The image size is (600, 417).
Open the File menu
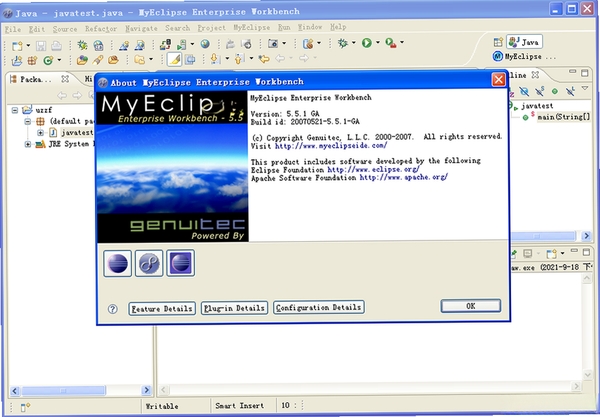[x=13, y=29]
